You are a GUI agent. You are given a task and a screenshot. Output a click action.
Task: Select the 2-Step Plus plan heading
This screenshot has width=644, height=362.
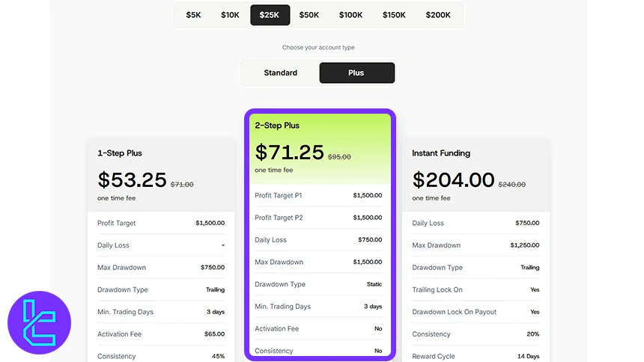[277, 126]
